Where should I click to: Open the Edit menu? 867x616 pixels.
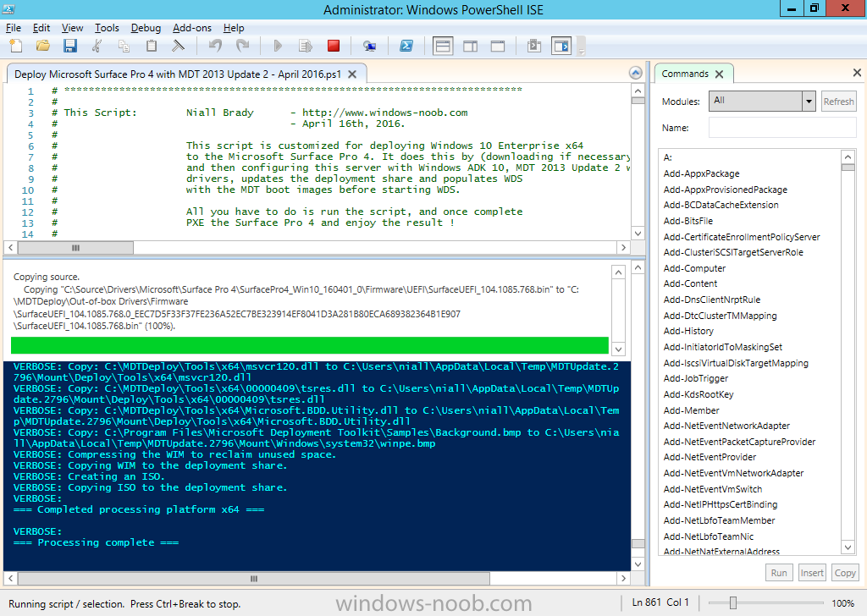point(41,28)
